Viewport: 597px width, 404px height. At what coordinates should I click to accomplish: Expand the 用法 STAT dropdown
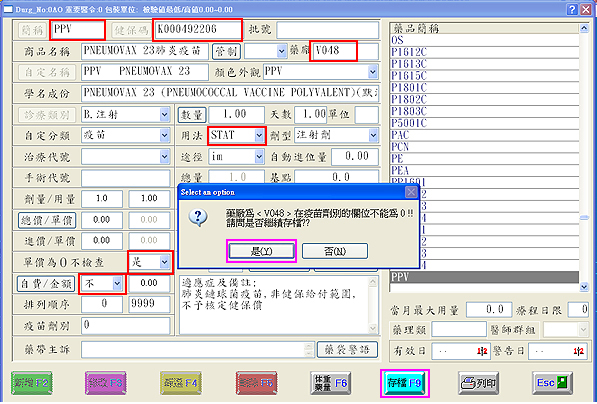pos(259,135)
